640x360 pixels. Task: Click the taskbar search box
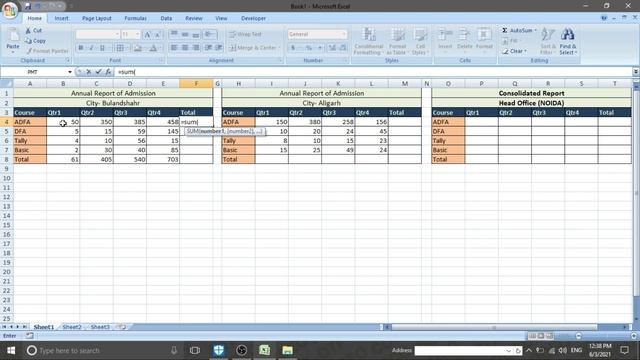(101, 350)
